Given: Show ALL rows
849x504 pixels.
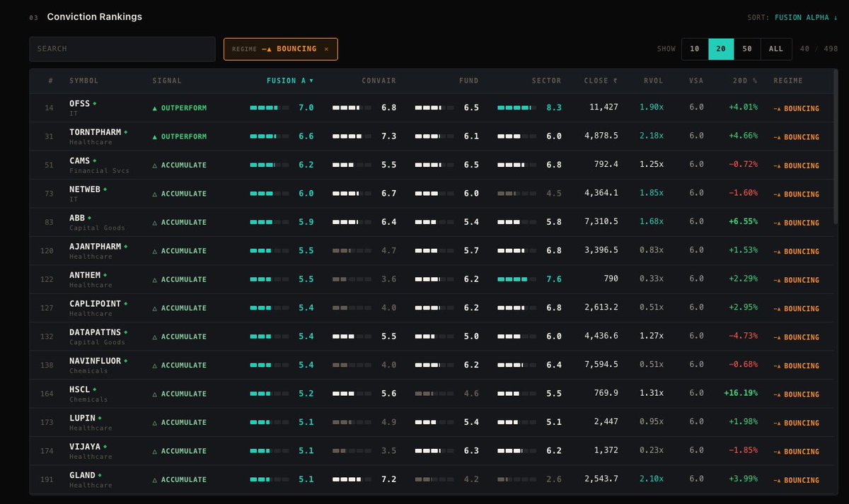Looking at the screenshot, I should 776,49.
